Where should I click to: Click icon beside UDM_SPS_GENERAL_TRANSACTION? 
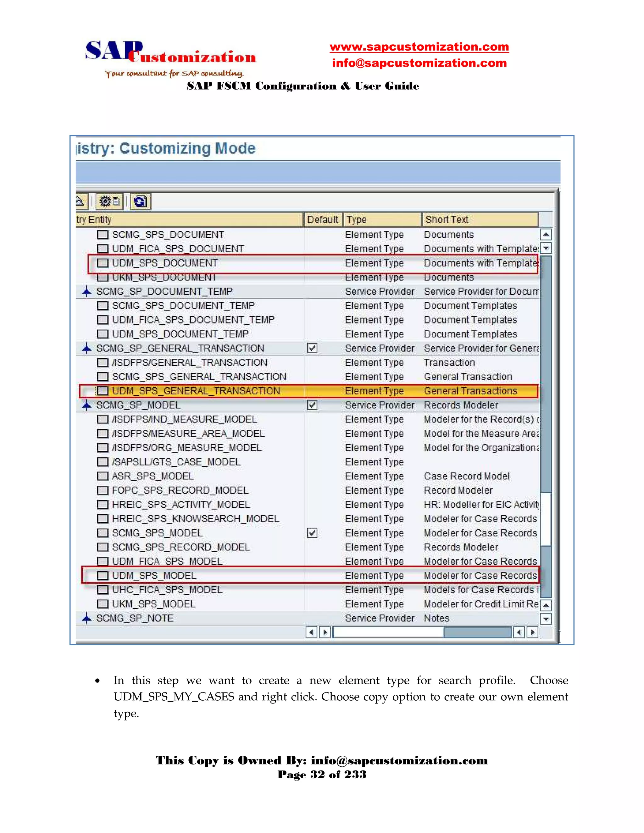click(103, 391)
